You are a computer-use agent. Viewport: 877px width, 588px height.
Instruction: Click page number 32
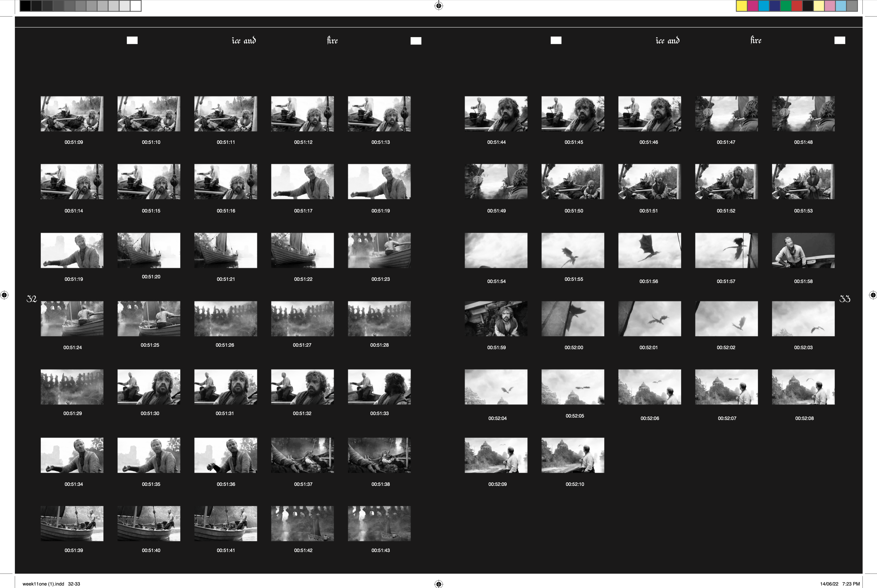(32, 299)
